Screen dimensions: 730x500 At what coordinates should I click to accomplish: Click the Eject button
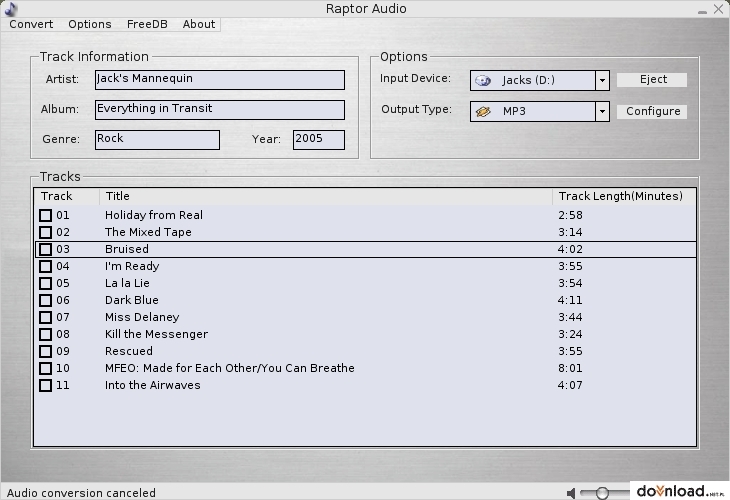click(x=652, y=80)
